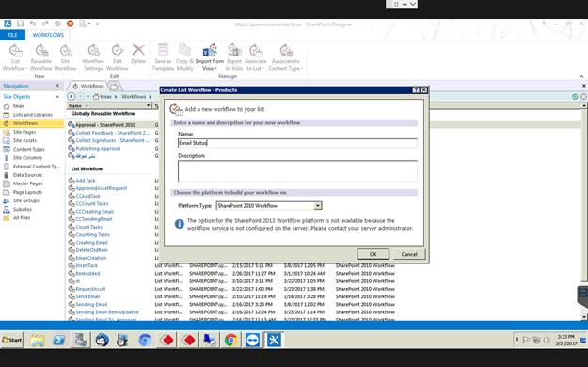588x367 pixels.
Task: Select the WORKFLOWS ribbon tab
Action: (48, 35)
